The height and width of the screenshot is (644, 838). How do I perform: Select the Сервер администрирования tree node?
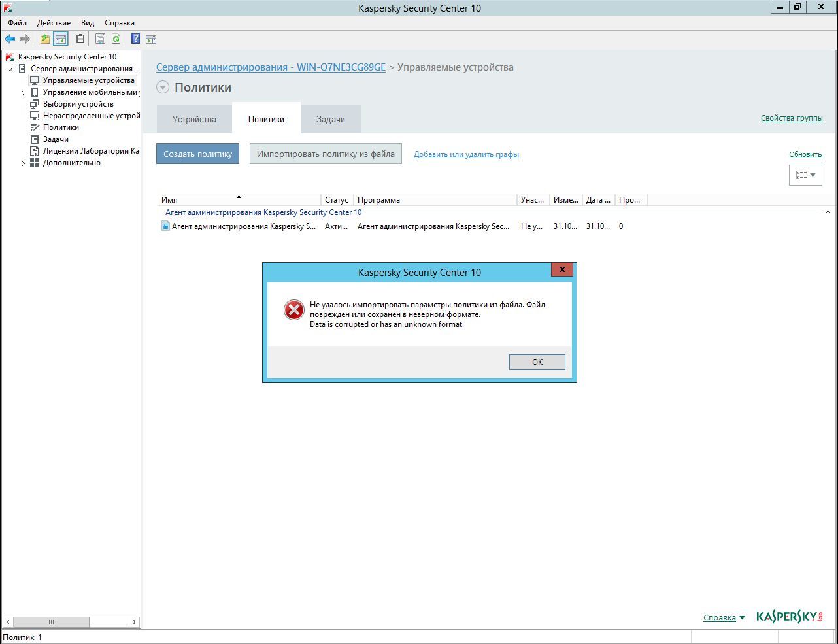tap(84, 69)
